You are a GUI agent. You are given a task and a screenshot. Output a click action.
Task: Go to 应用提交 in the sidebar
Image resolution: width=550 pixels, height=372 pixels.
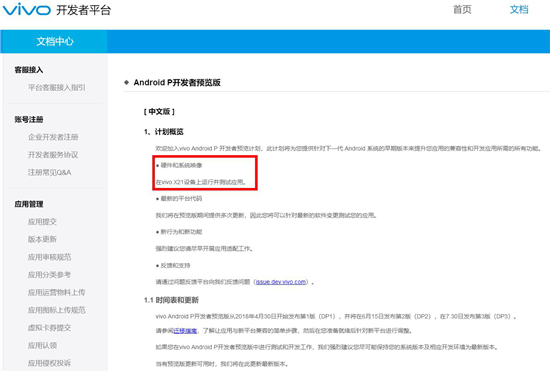coord(42,222)
